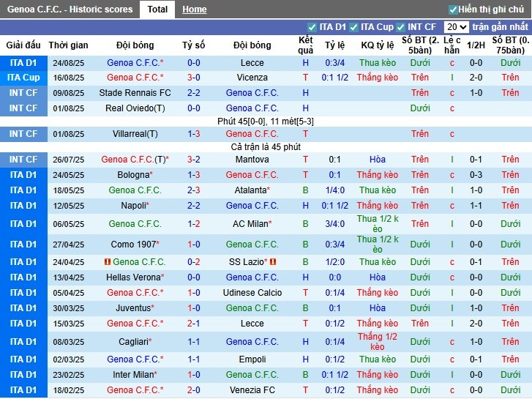Click the Tỷ số column header
Viewport: 532px width, 399px height.
[x=194, y=45]
